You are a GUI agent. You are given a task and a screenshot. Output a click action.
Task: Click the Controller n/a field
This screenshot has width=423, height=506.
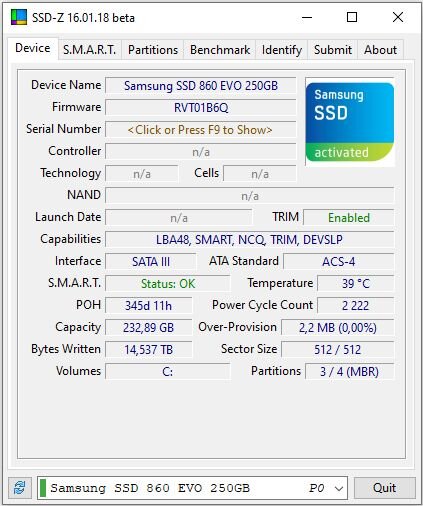201,152
